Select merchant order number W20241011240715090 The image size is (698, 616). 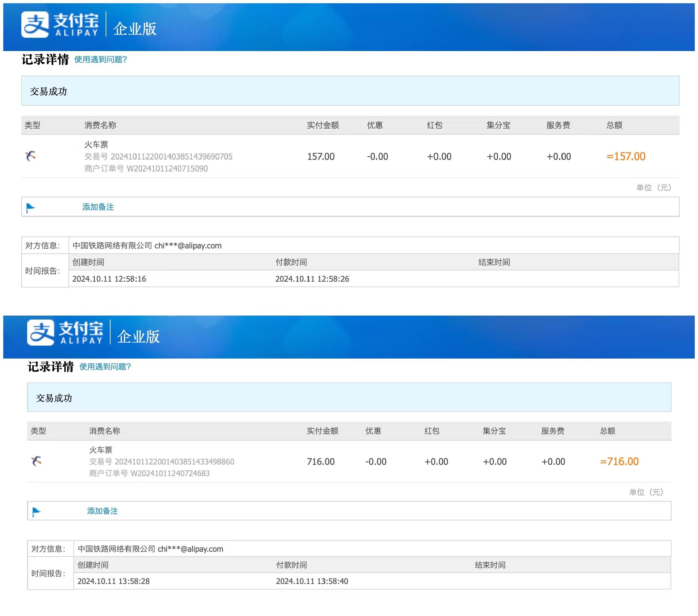tap(167, 168)
